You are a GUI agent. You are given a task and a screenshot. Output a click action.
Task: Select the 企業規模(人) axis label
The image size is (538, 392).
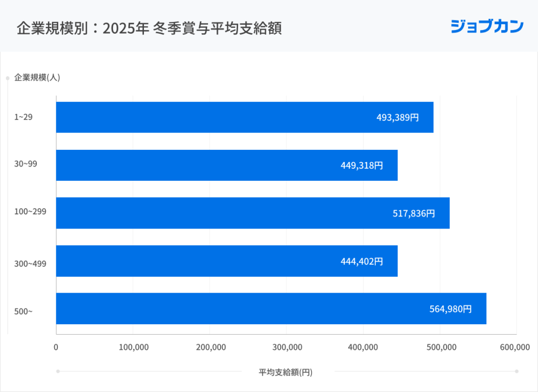[37, 77]
